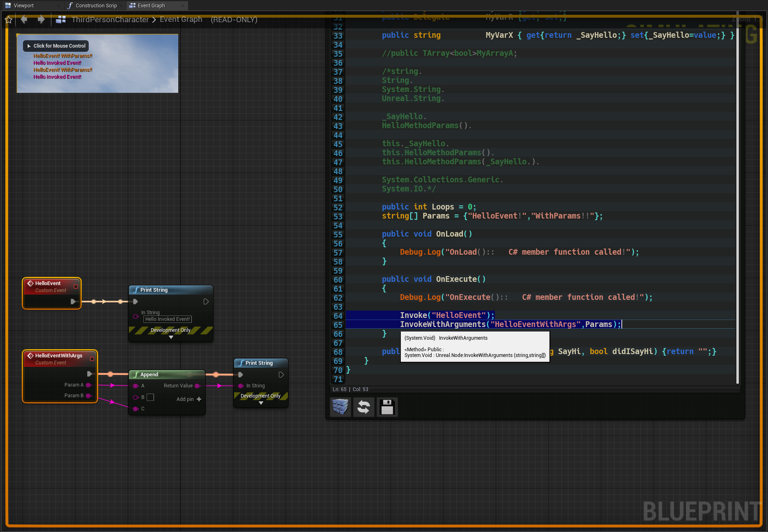Open the Construction Script tab
Viewport: 768px width, 532px height.
pyautogui.click(x=96, y=6)
